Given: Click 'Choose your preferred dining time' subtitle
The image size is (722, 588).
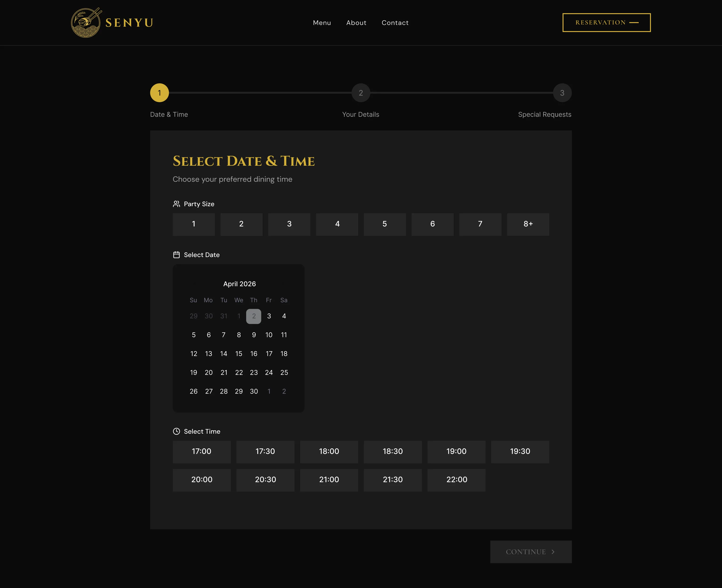Looking at the screenshot, I should [x=232, y=179].
